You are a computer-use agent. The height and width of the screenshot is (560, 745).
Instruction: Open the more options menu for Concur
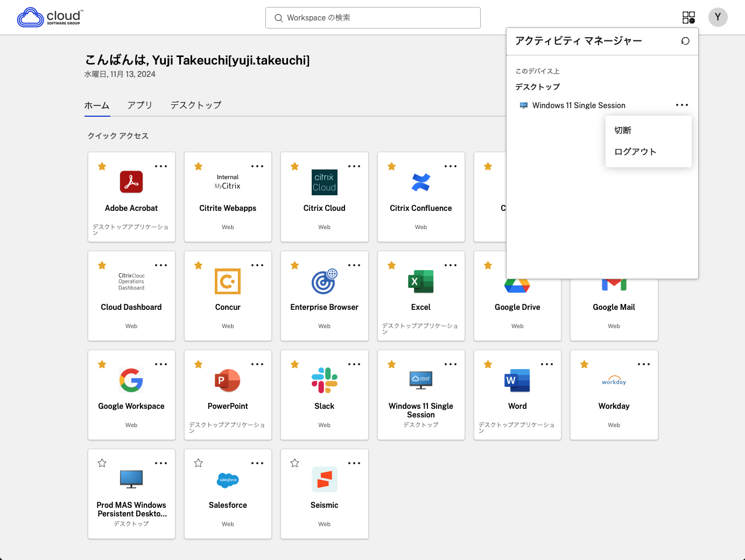point(257,265)
